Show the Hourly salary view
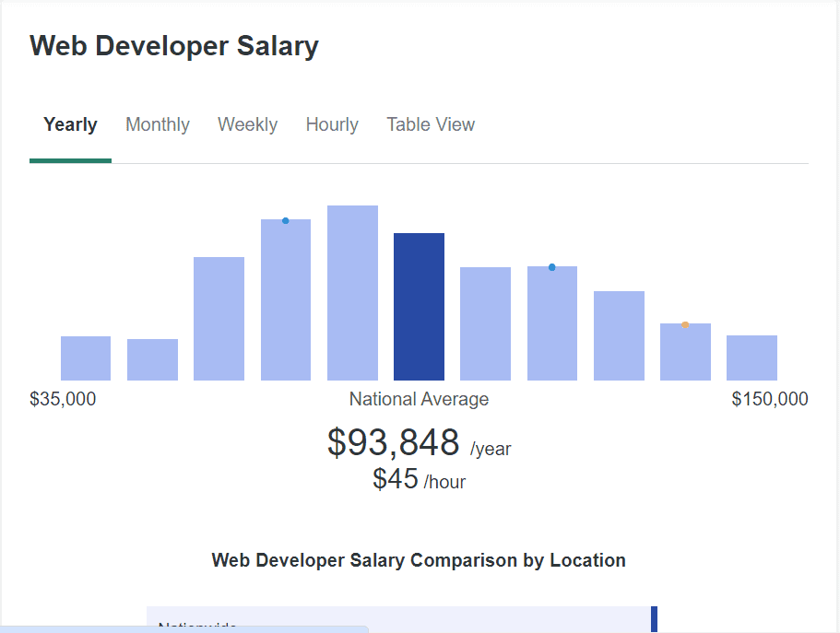840x633 pixels. point(332,124)
